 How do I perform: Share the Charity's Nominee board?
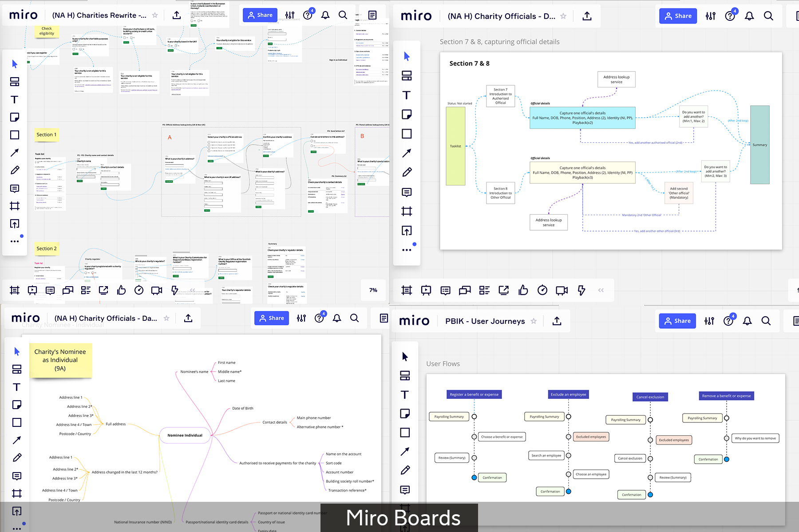coord(272,318)
